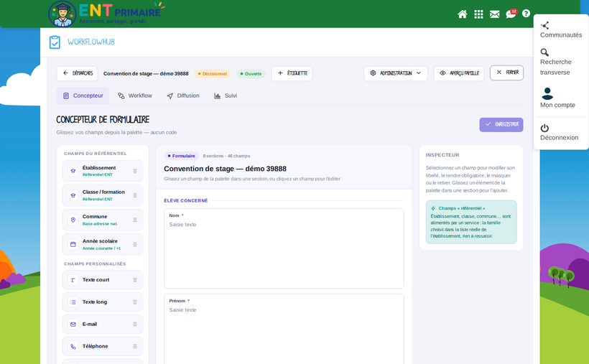Viewport: 589px width, 364px height.
Task: Grab Établissement drag handle icon
Action: tap(135, 172)
